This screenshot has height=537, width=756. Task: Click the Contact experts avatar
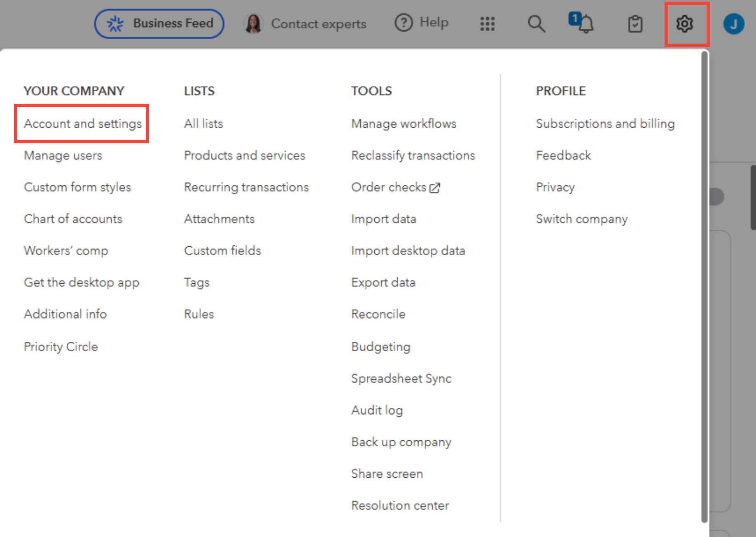[254, 24]
